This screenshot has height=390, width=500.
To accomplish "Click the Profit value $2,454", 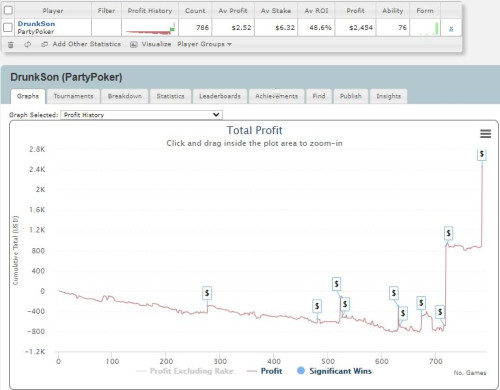I will [x=361, y=28].
